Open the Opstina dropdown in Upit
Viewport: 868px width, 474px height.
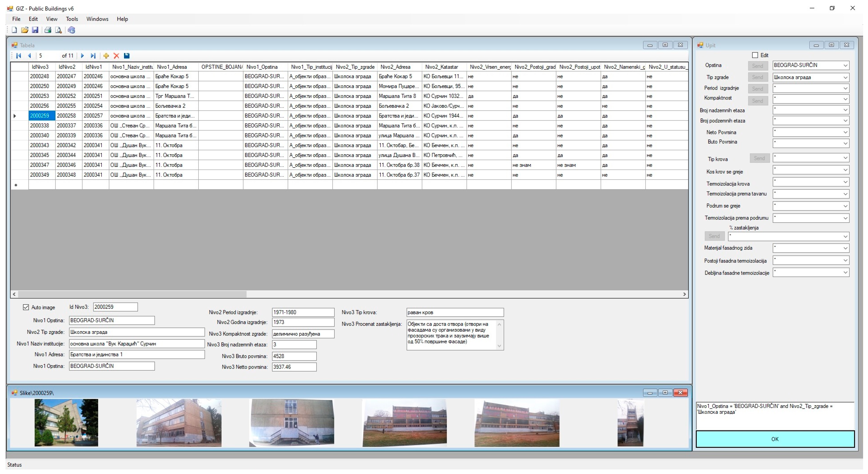(845, 65)
